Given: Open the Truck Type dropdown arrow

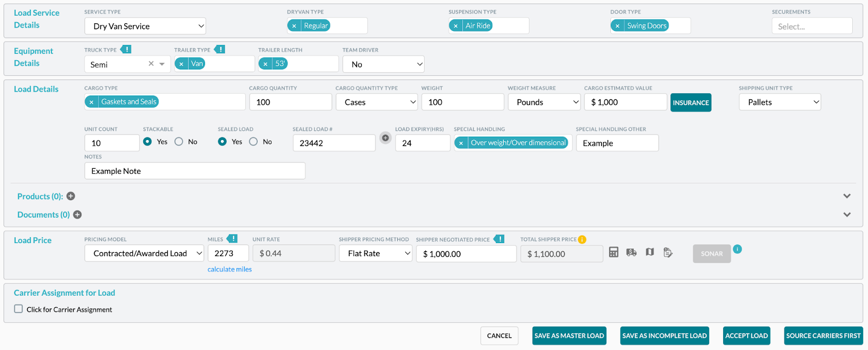Looking at the screenshot, I should pyautogui.click(x=162, y=64).
